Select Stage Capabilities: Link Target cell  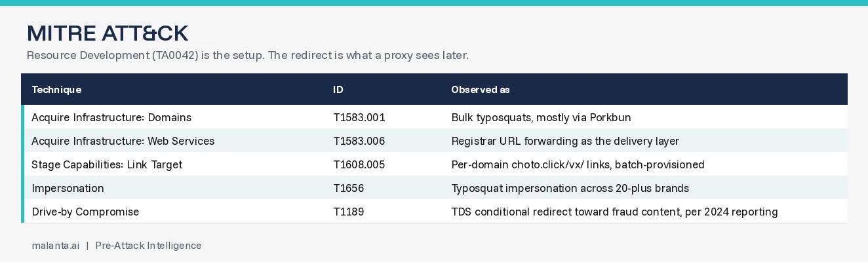pos(107,165)
